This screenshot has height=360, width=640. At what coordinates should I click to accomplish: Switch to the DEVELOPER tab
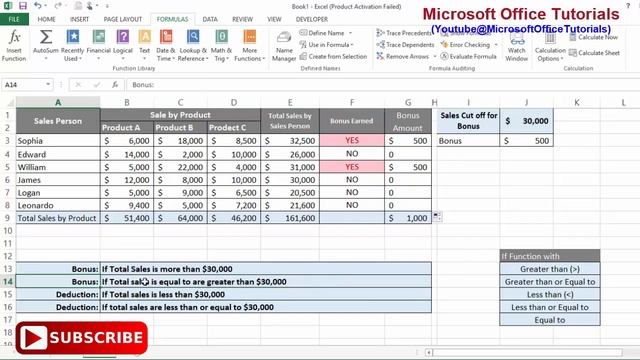pos(311,19)
